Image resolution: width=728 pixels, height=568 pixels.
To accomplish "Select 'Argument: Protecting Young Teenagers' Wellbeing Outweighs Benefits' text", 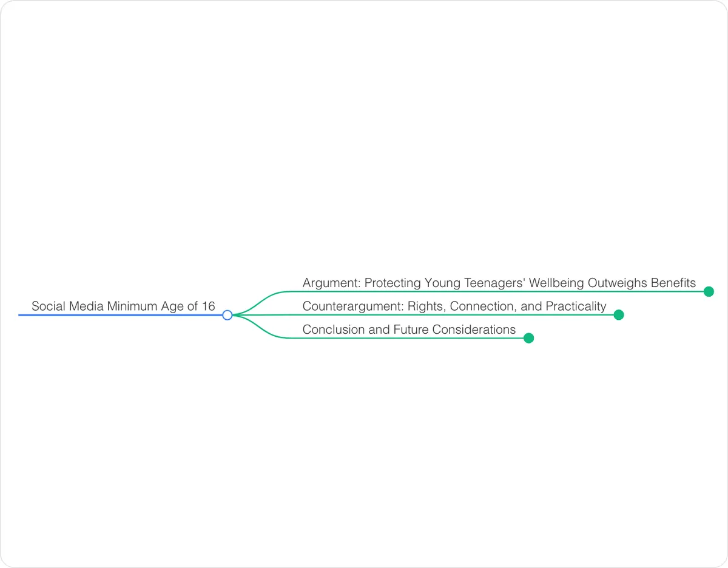I will (499, 283).
